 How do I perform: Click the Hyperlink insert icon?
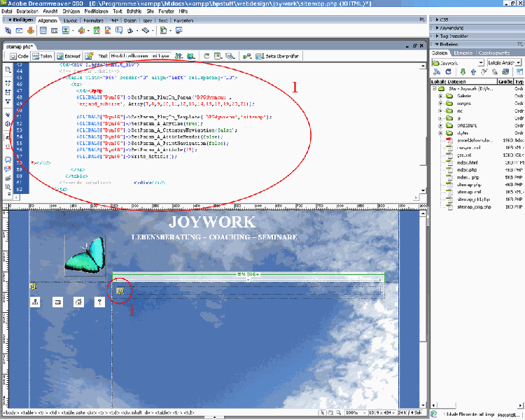8,31
